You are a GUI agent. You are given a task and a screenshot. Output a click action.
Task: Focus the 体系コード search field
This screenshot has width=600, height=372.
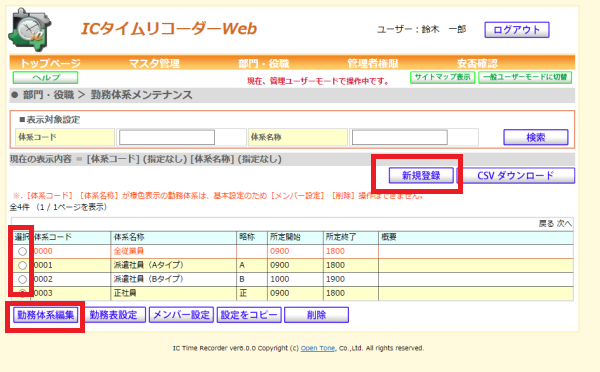tap(167, 137)
